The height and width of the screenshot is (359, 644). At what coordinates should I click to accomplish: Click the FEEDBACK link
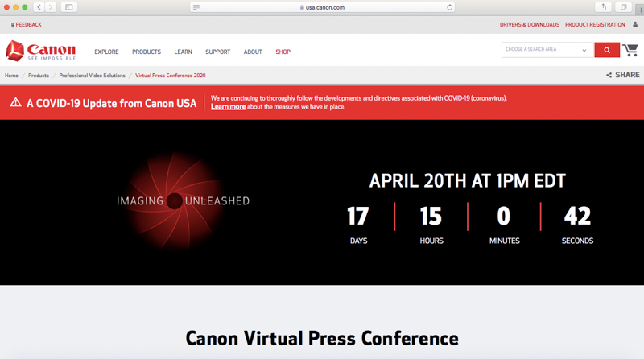pos(27,25)
